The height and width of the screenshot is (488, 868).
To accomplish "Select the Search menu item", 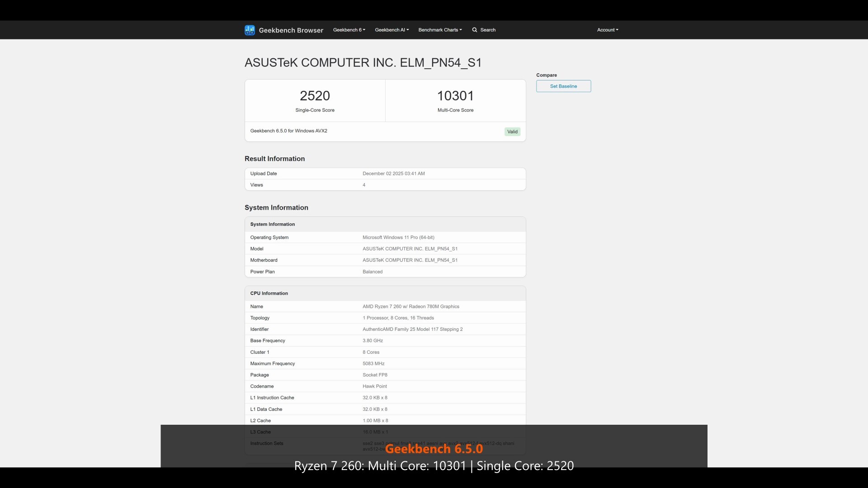I will [487, 30].
